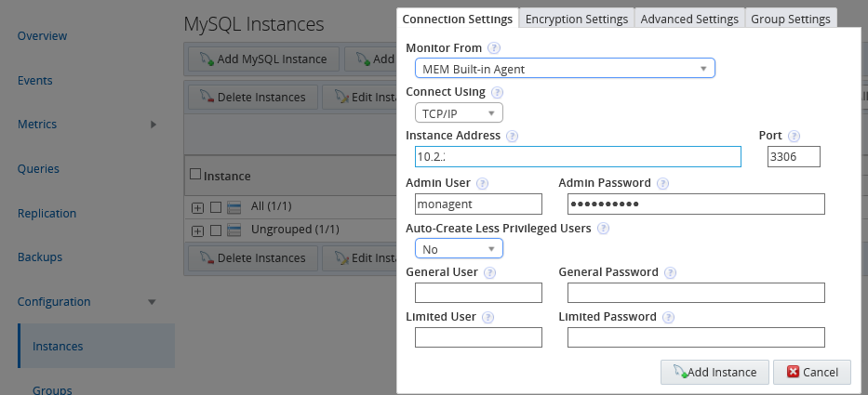This screenshot has height=395, width=868.
Task: Expand the Metrics sidebar submenu arrow
Action: tap(154, 125)
